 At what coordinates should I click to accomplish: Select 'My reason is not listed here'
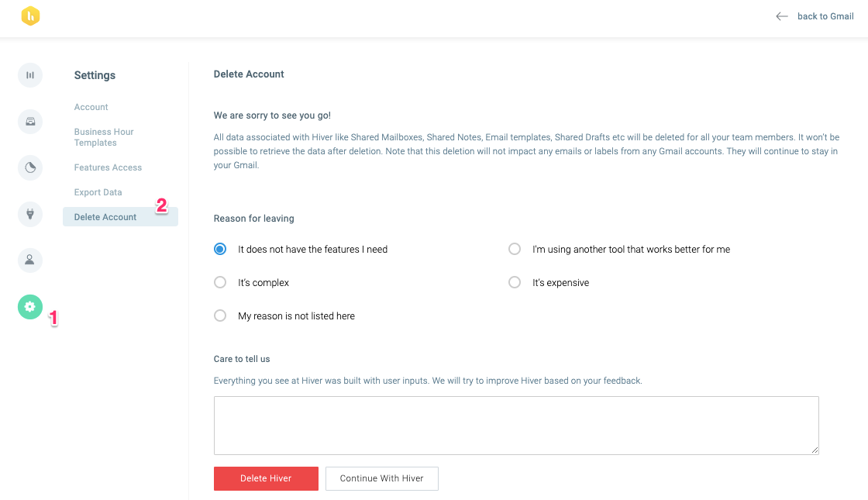220,316
